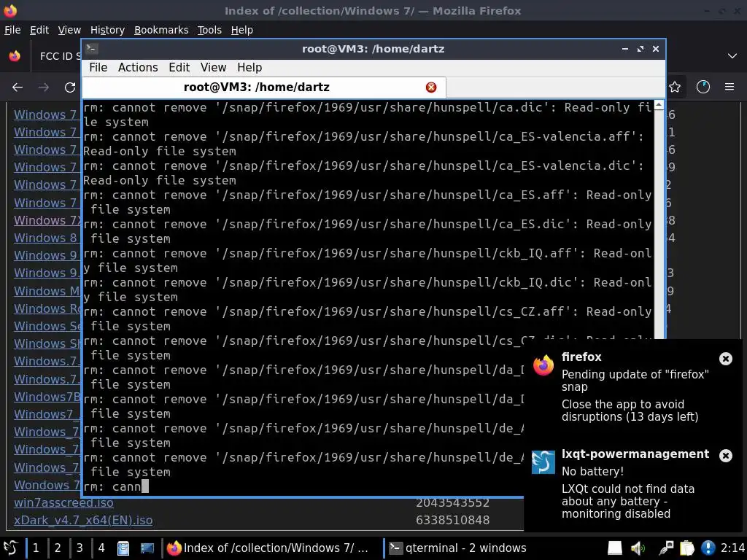747x560 pixels.
Task: Switch to virtual desktop 1
Action: coord(36,548)
